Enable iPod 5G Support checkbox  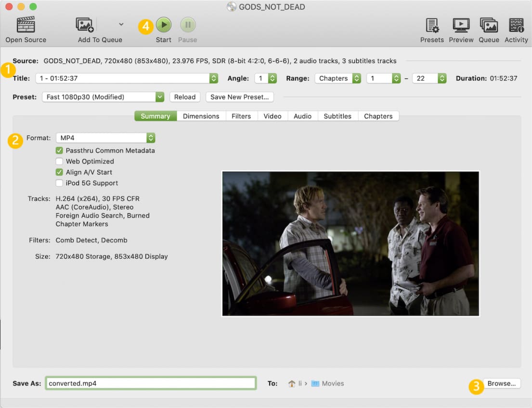(x=59, y=183)
